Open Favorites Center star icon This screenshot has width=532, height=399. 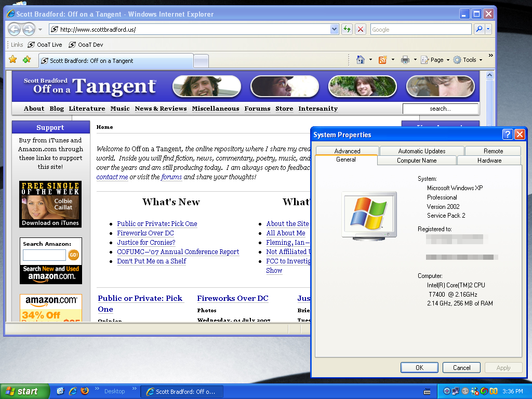(x=13, y=60)
